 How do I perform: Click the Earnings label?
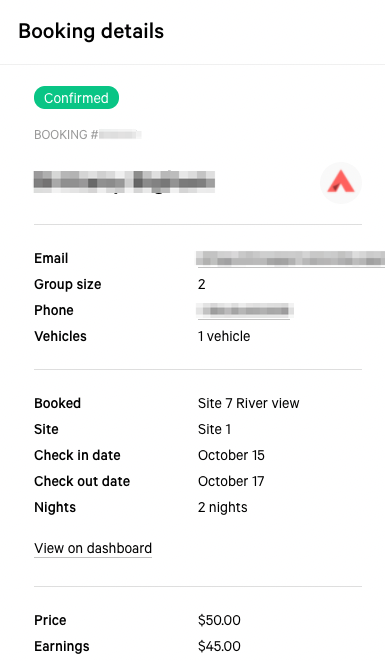pyautogui.click(x=62, y=646)
